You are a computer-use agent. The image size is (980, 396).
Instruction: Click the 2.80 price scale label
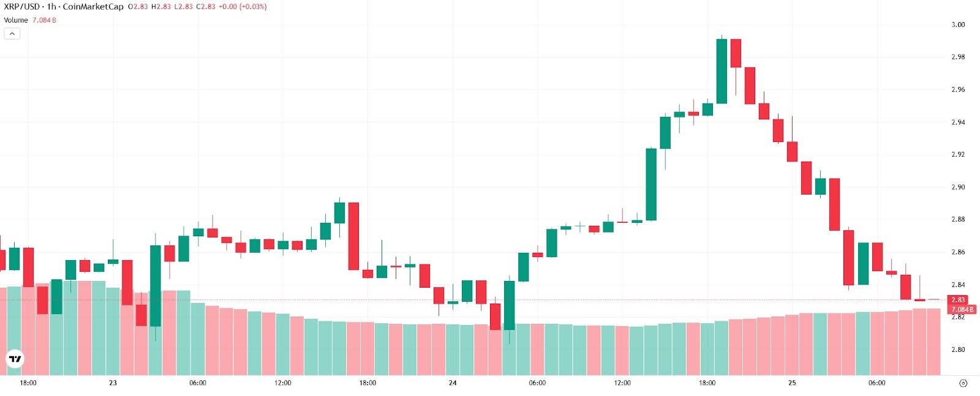coord(958,349)
